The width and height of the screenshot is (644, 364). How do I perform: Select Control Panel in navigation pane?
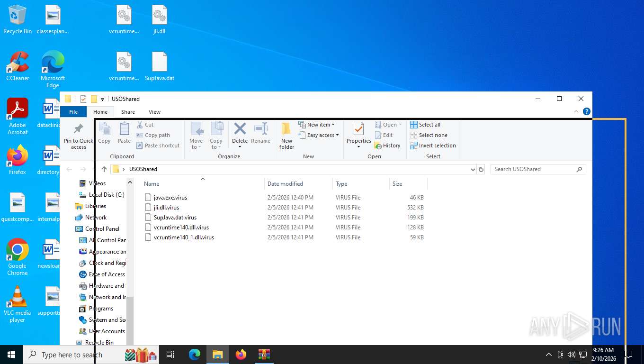[x=102, y=229]
